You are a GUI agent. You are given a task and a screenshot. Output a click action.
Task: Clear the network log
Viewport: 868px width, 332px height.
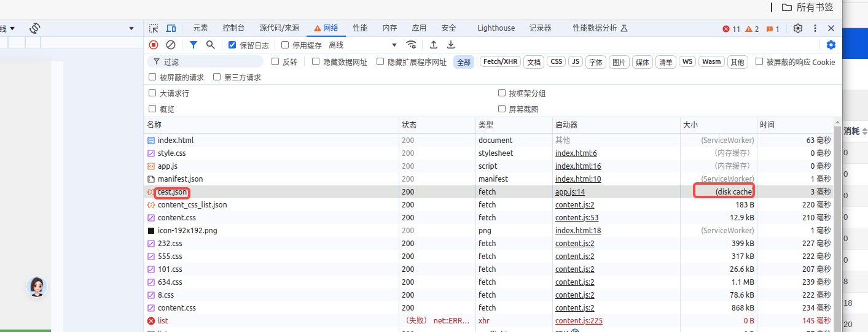[171, 45]
